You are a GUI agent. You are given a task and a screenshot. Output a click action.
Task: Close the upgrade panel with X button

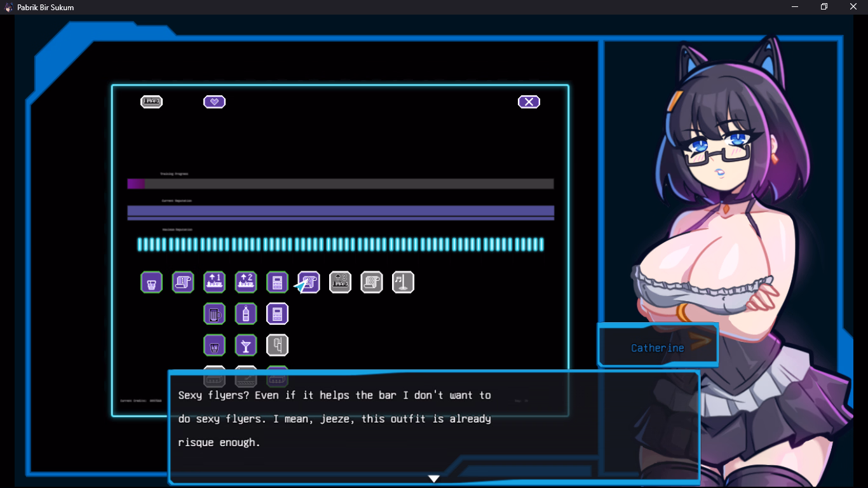(x=529, y=102)
